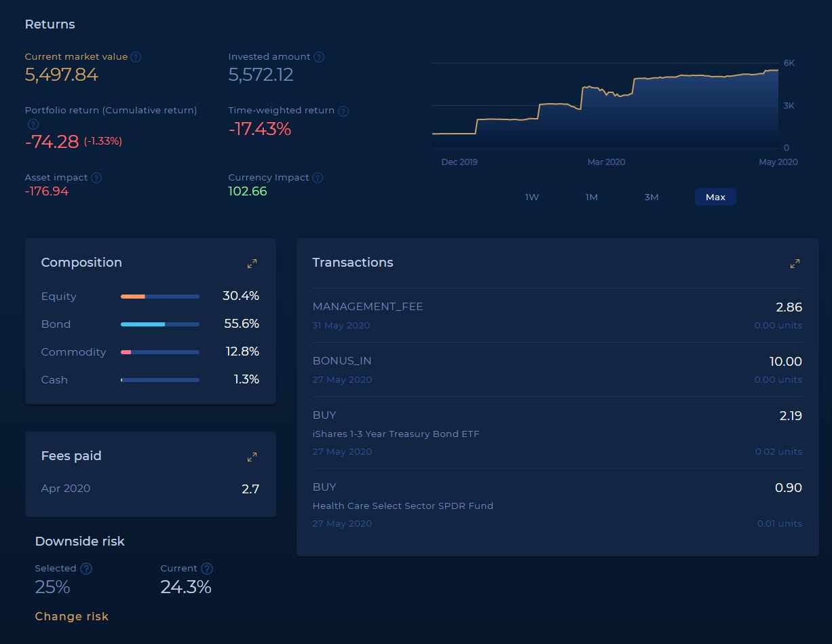This screenshot has width=832, height=644.
Task: Click the Cash 1.3% value
Action: point(246,379)
